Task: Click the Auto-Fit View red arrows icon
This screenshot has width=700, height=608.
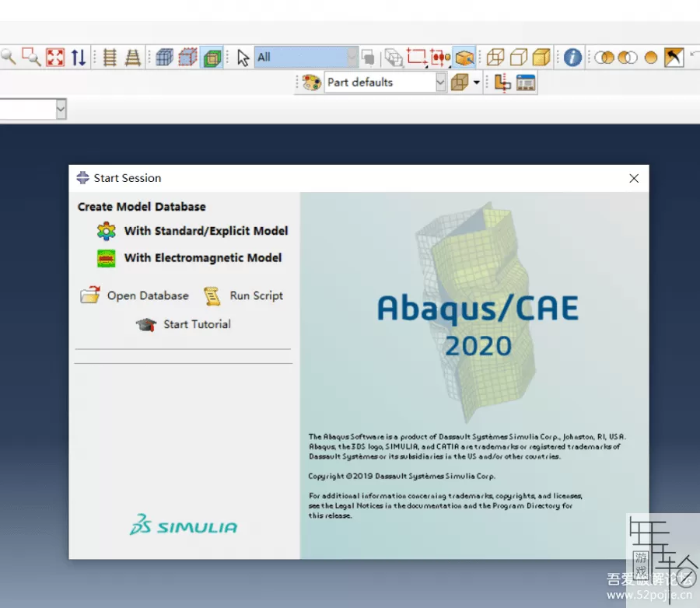Action: pyautogui.click(x=55, y=58)
